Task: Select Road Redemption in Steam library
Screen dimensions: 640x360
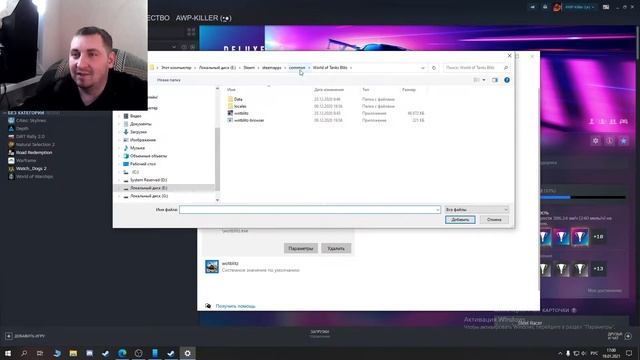Action: pos(34,153)
